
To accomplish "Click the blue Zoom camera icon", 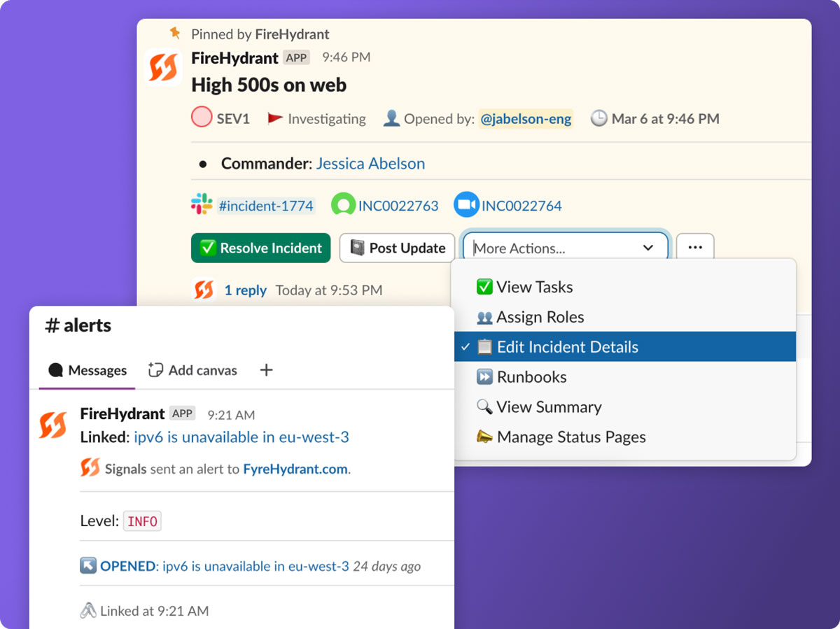I will 465,205.
